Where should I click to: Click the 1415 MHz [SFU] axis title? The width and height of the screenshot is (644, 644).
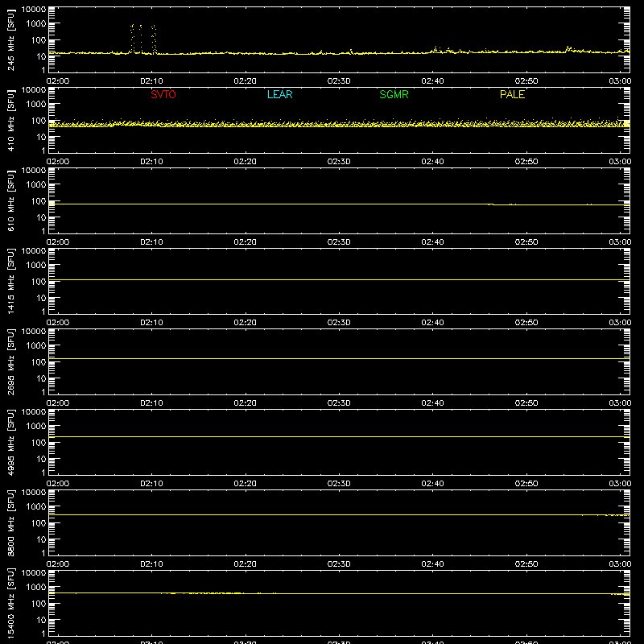[x=10, y=281]
